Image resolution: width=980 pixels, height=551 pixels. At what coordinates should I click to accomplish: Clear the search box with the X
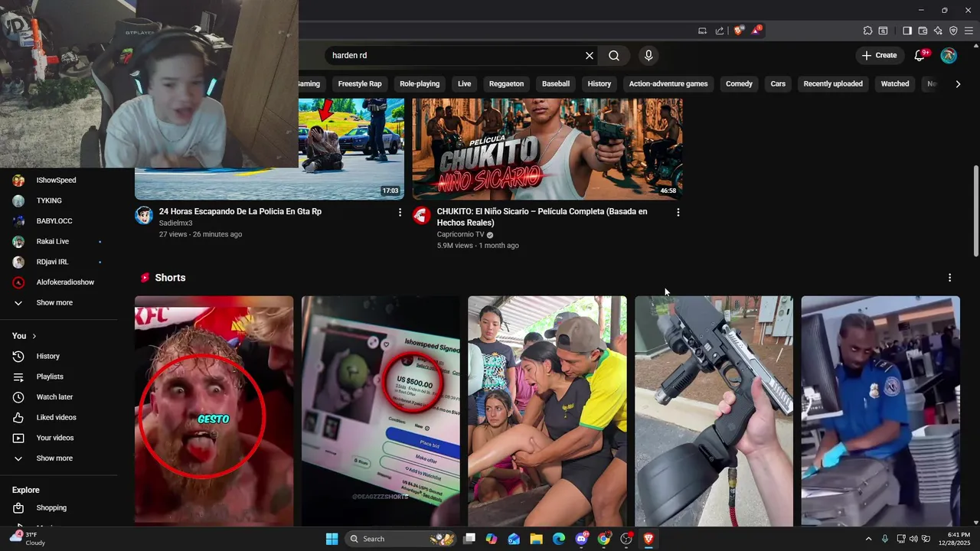point(590,55)
